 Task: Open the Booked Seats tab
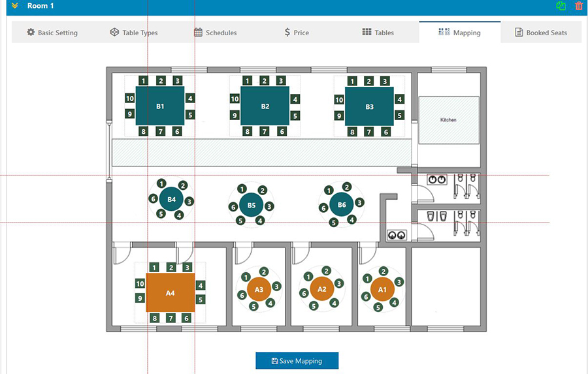click(x=541, y=33)
